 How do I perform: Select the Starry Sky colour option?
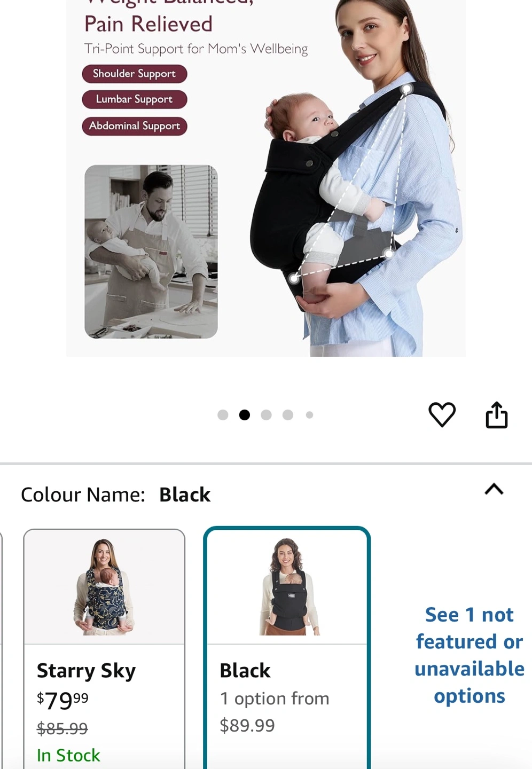(x=104, y=649)
